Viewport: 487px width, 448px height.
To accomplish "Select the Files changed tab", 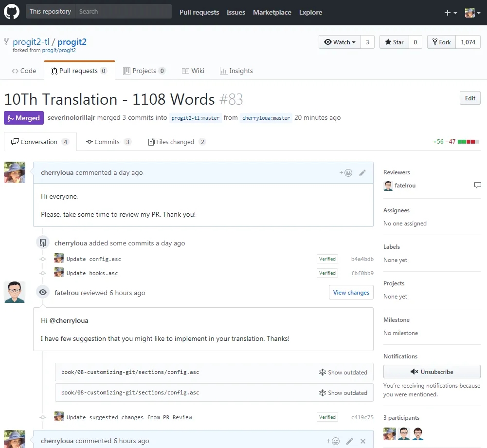I will [177, 142].
